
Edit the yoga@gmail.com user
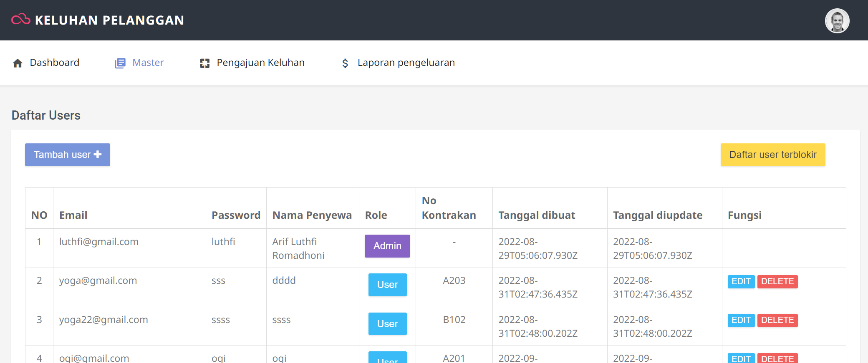coord(741,281)
